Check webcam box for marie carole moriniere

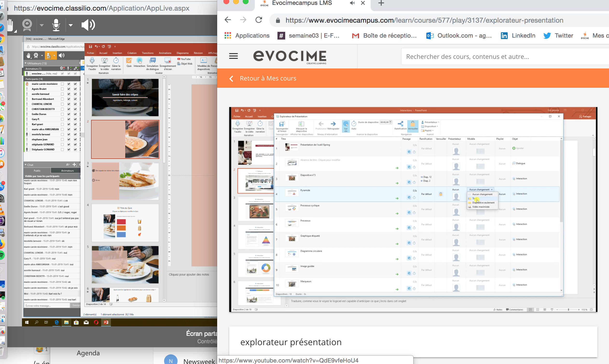62,84
